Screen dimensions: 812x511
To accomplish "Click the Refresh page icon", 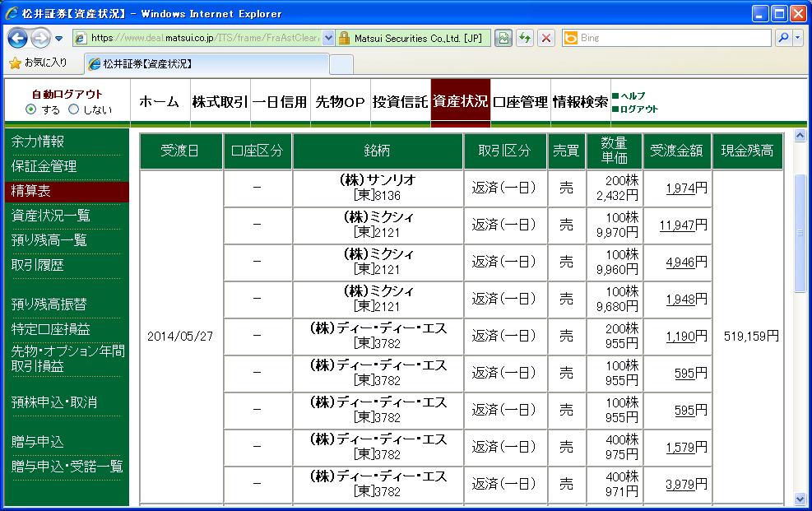I will 524,38.
